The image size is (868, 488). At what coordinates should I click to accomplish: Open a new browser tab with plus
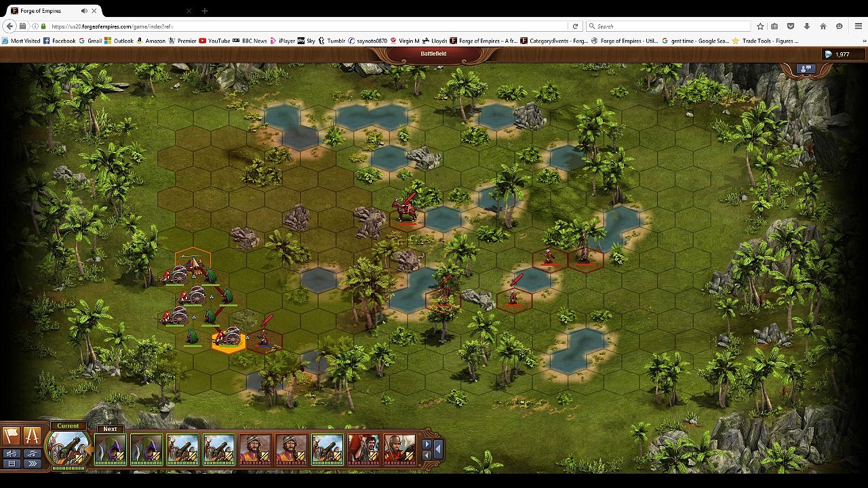tap(204, 11)
